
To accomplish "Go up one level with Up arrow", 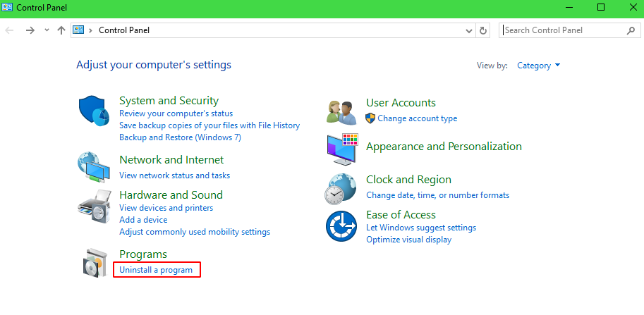I will [x=61, y=30].
